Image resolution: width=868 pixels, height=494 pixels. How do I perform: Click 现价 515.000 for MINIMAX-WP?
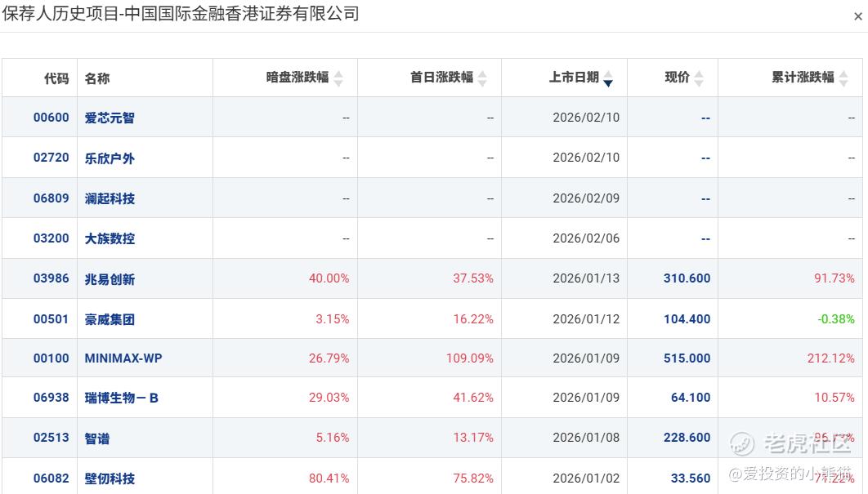click(x=687, y=358)
